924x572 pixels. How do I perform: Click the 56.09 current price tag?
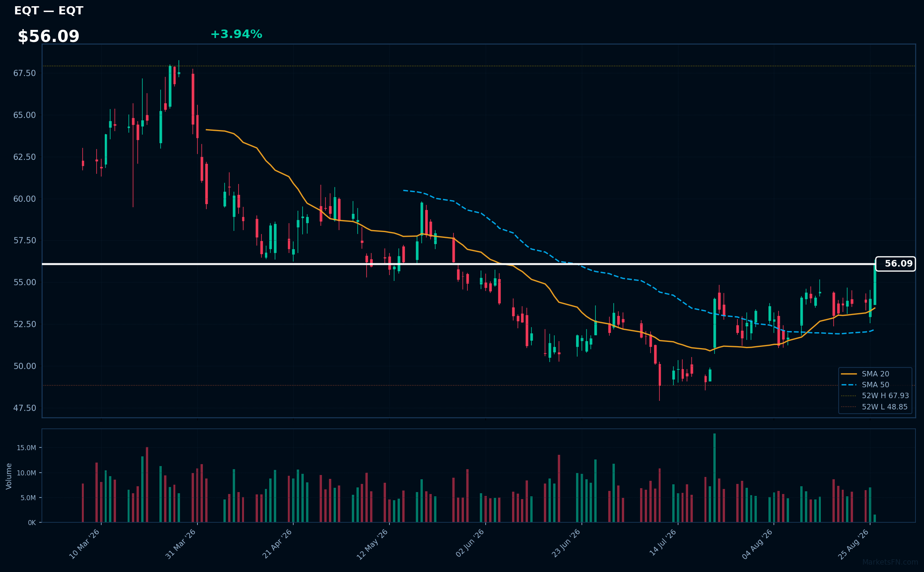(895, 264)
